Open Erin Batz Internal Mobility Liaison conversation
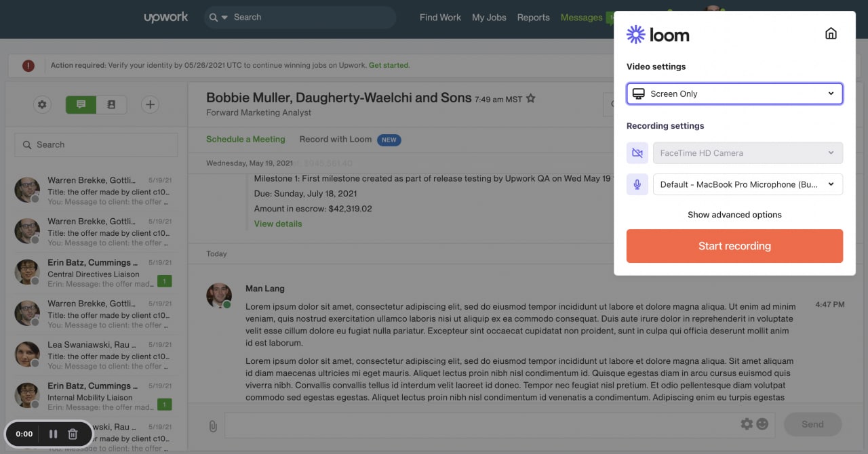868x454 pixels. point(96,396)
